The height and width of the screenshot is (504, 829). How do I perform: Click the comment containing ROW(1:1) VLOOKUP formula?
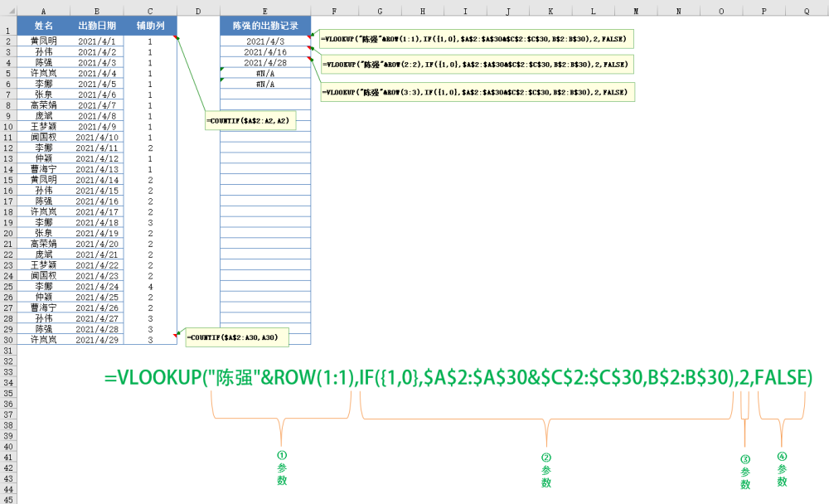coord(477,39)
